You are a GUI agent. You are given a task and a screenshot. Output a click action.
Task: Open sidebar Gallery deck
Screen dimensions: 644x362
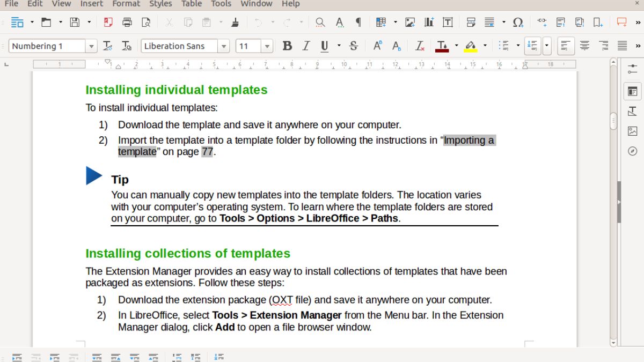pos(632,131)
